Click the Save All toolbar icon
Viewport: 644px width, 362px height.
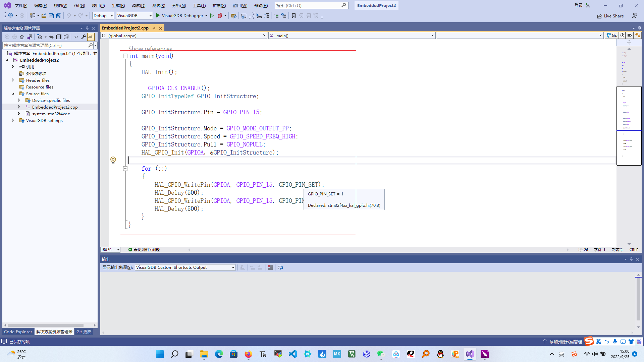[x=58, y=15]
